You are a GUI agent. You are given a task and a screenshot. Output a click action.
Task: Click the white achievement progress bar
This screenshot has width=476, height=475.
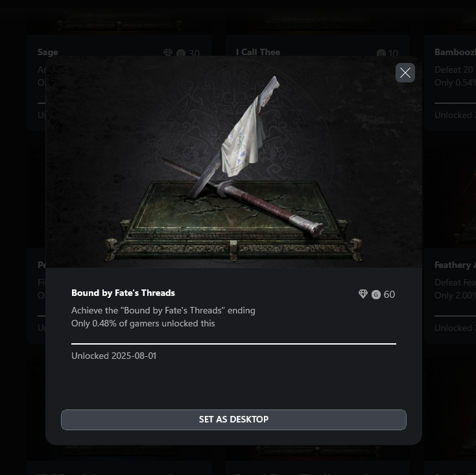[x=233, y=344]
